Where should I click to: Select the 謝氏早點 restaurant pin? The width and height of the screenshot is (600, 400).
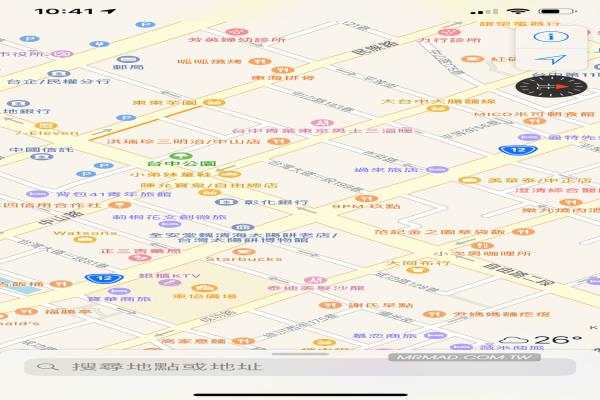(330, 305)
